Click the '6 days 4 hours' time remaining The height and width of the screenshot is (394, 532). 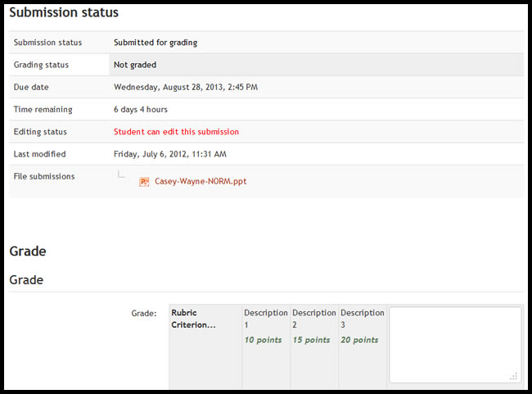tap(141, 110)
